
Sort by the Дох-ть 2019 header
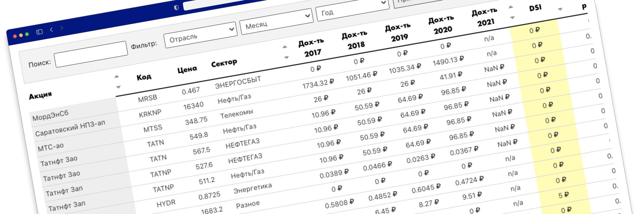(398, 32)
